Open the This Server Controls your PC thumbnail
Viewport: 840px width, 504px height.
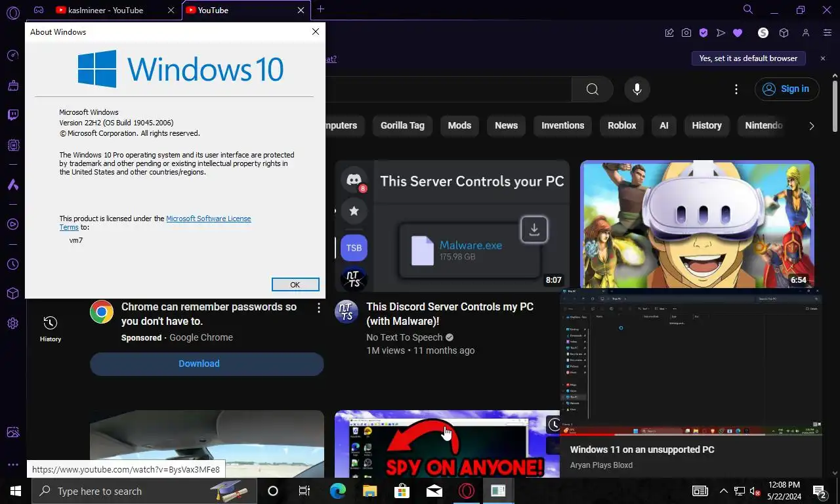coord(452,226)
